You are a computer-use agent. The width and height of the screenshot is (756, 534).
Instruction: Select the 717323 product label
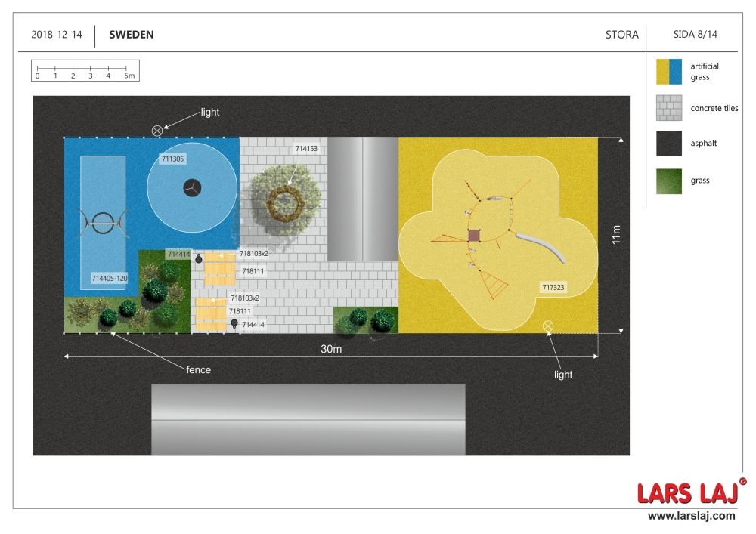tap(553, 287)
